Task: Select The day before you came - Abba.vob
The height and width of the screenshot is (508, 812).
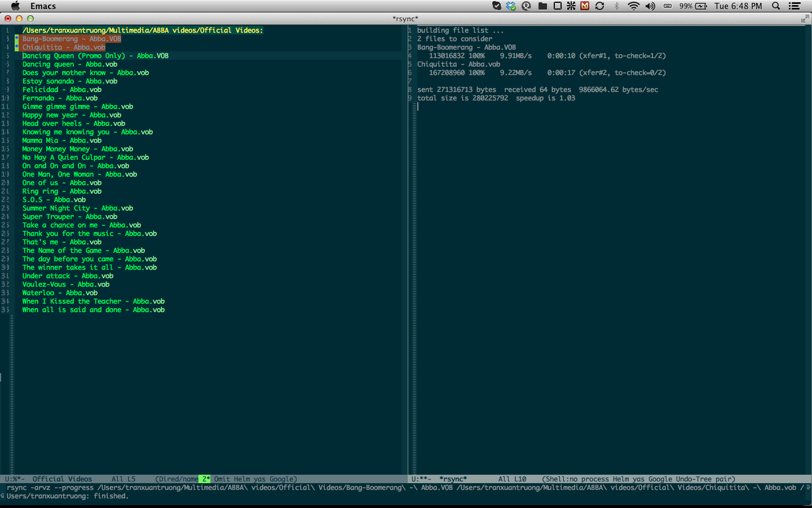Action: (90, 259)
